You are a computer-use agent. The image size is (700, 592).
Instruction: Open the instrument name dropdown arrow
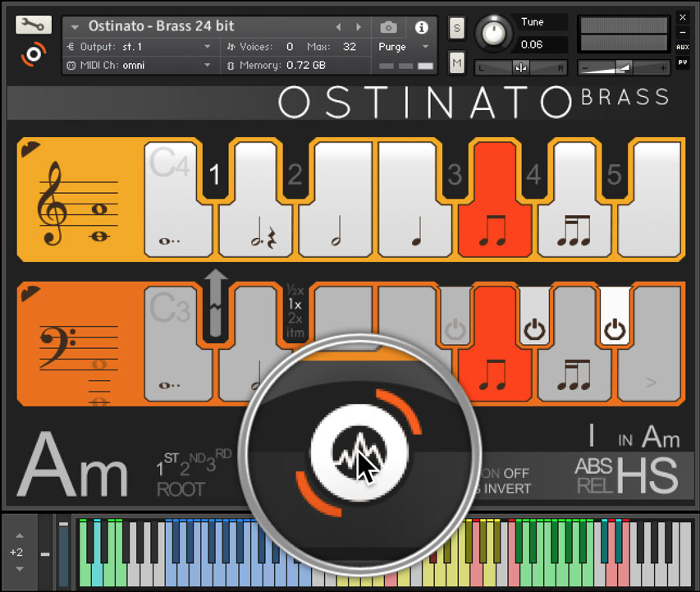75,27
